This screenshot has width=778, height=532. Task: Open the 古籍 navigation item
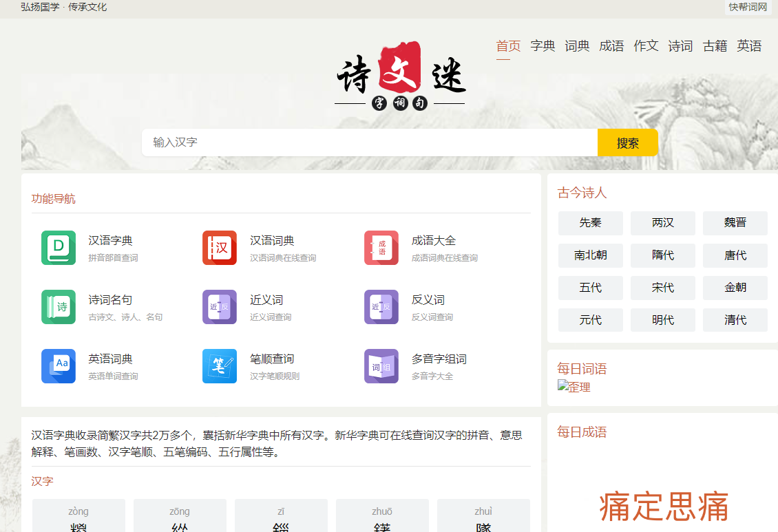(715, 46)
